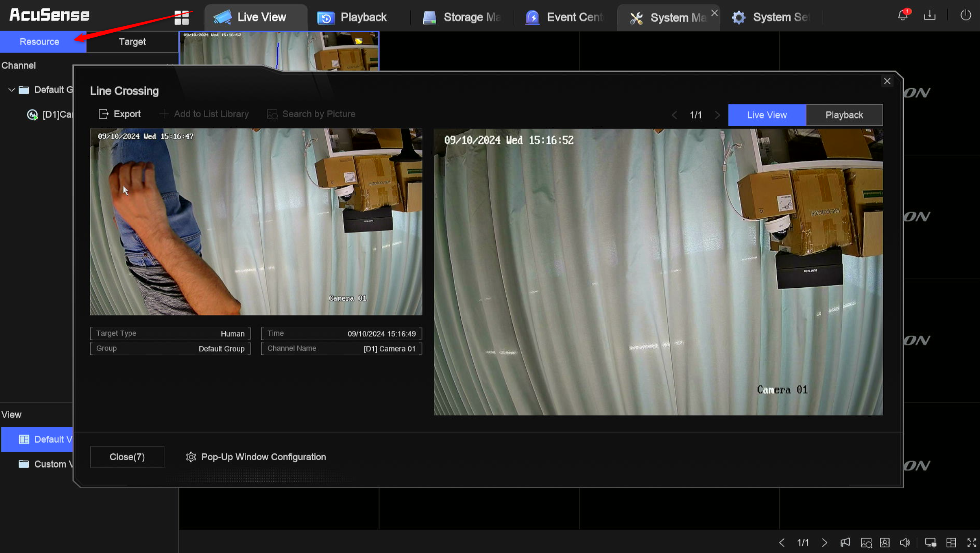This screenshot has height=553, width=980.
Task: Click the power/logout icon
Action: point(965,15)
